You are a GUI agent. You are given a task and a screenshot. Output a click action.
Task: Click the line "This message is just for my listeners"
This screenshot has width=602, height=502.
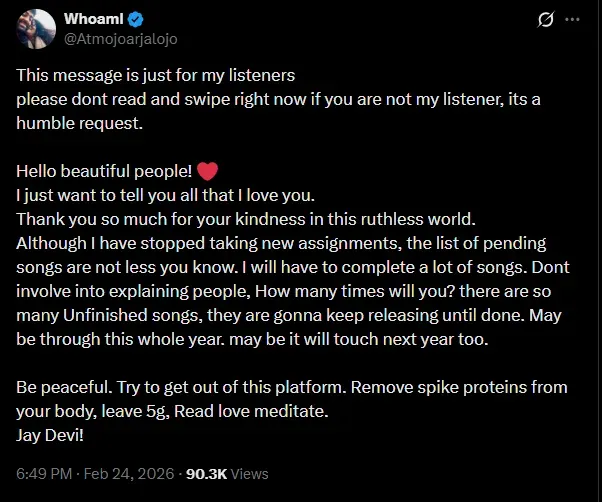point(155,75)
